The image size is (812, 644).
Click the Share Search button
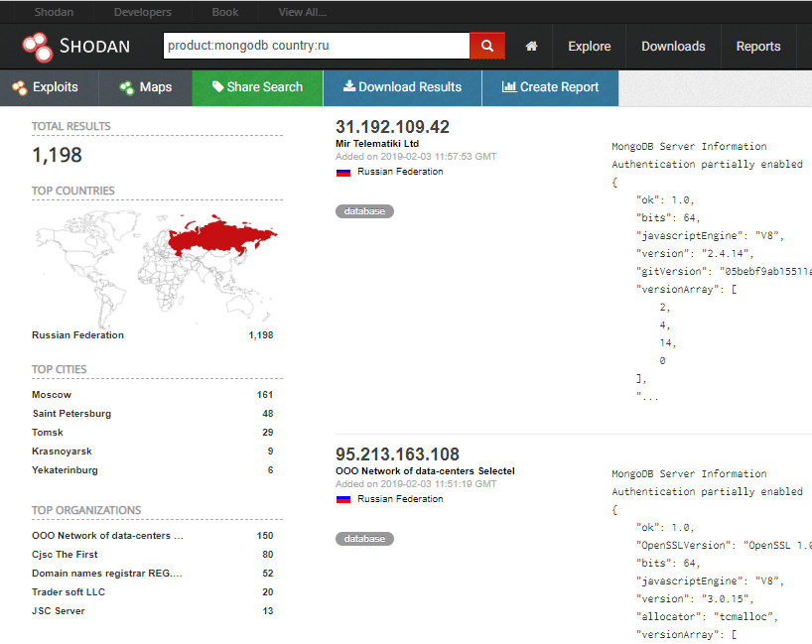click(257, 87)
